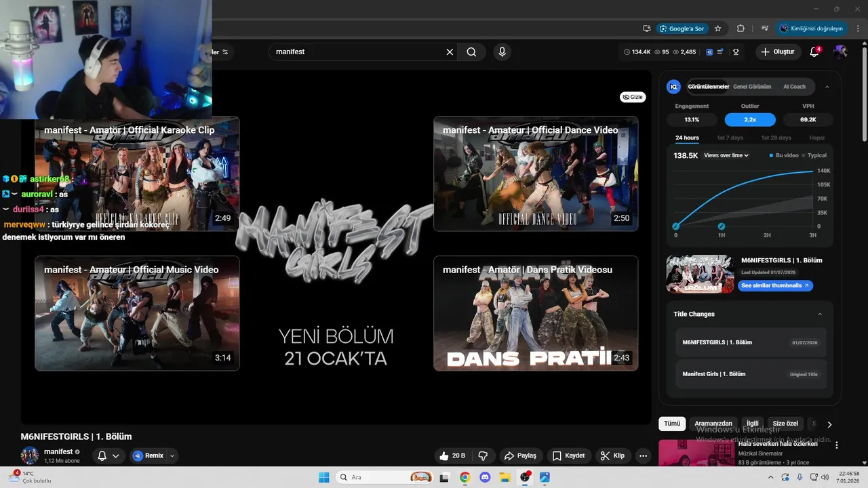Select the Size özel filter chip
This screenshot has width=868, height=488.
coord(785,424)
